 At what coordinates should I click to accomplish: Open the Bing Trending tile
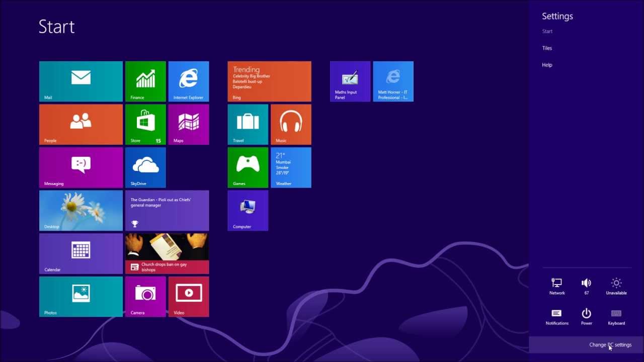pyautogui.click(x=269, y=81)
